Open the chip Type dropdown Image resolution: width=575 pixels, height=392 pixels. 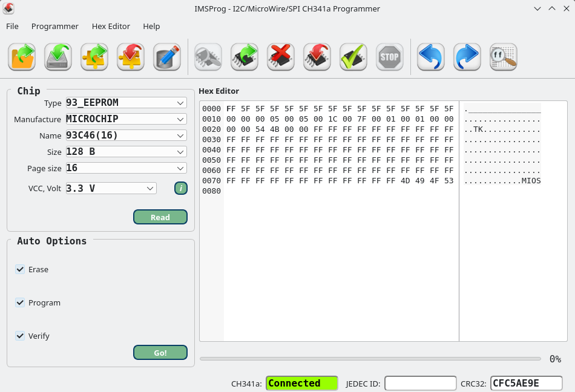click(126, 103)
